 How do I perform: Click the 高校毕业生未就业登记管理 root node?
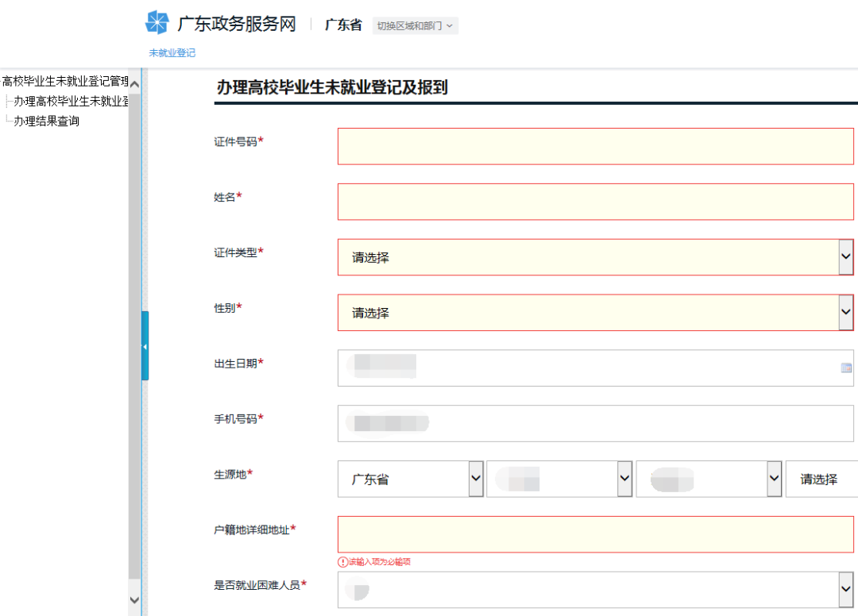pos(64,81)
